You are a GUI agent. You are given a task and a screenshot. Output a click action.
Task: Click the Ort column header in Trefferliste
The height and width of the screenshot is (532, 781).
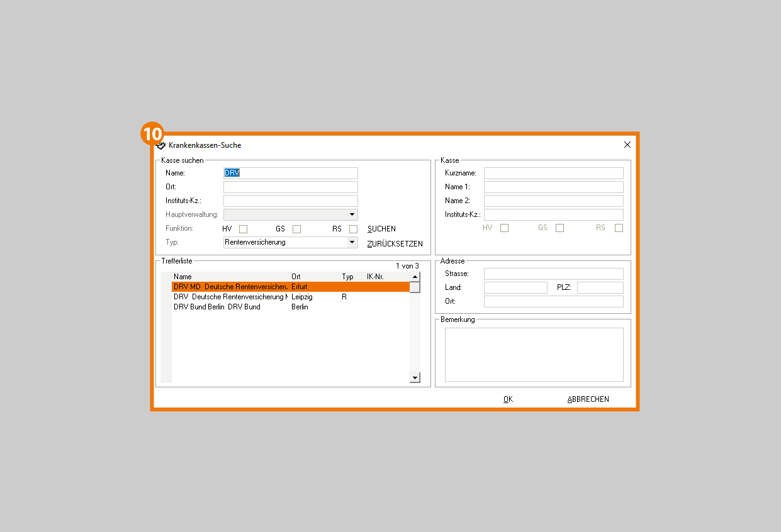pos(296,277)
